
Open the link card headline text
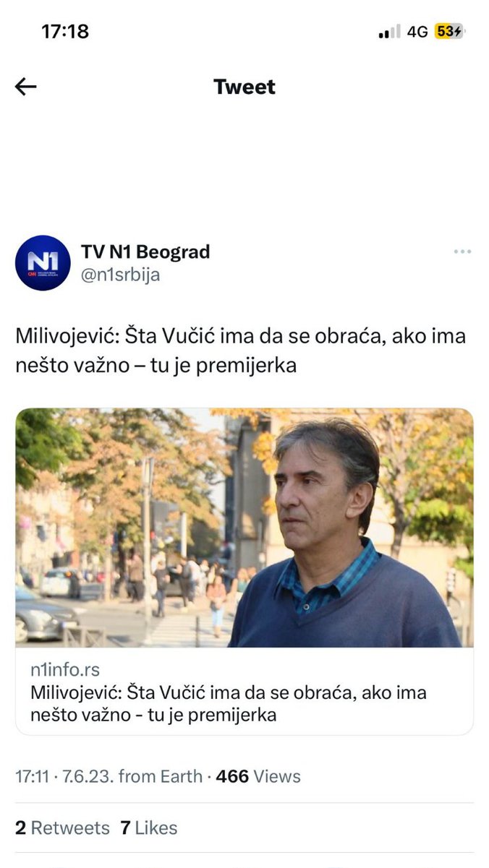point(229,704)
